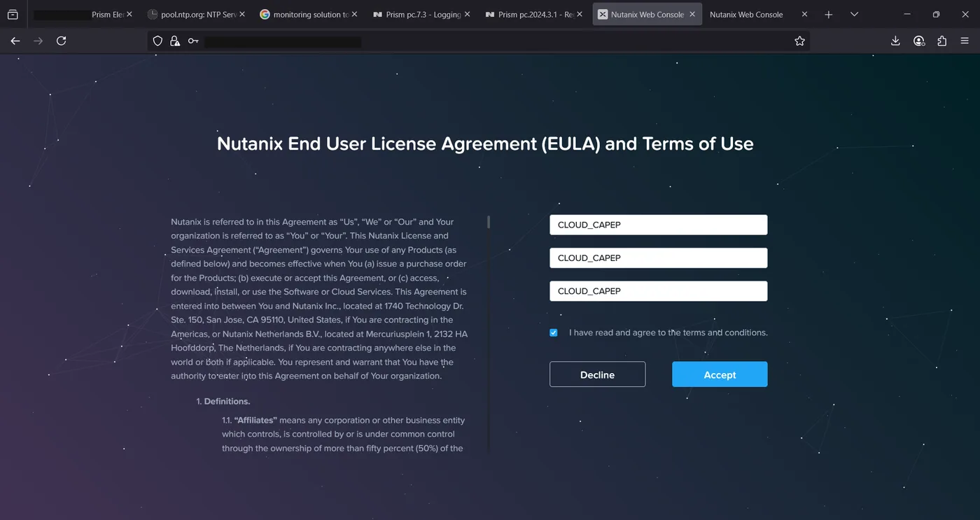Focus the middle CLOUD_CAPEP input field
Screen dimensions: 980x520
tap(658, 258)
